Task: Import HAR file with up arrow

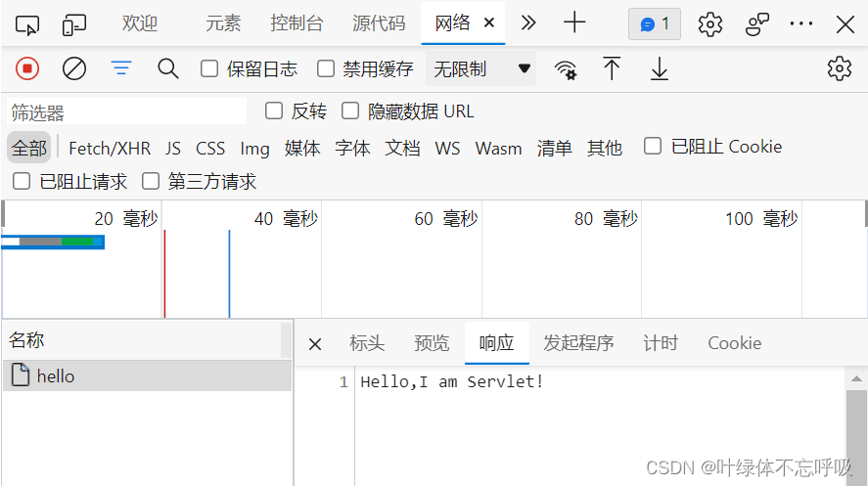Action: point(612,68)
